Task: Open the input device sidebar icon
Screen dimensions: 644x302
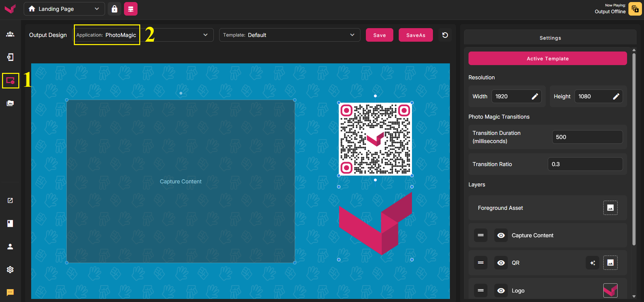Action: coord(10,57)
